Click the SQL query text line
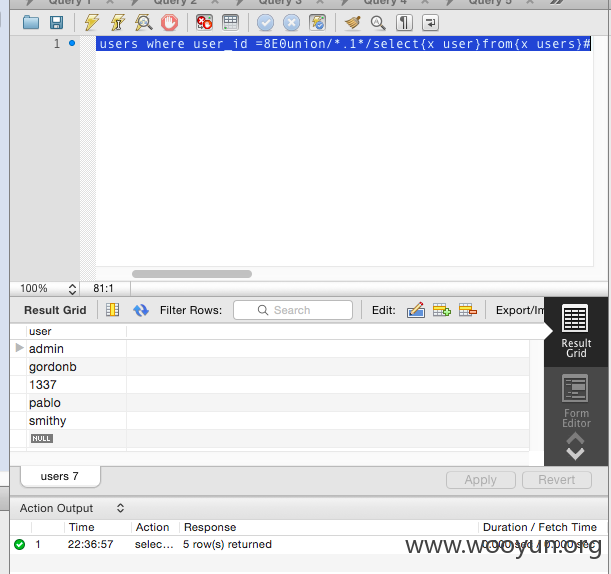This screenshot has width=611, height=574. (344, 44)
